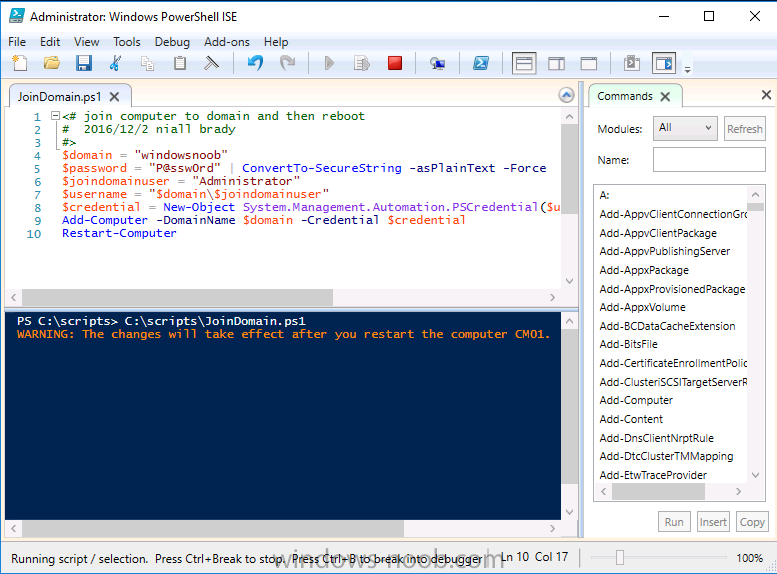Image resolution: width=777 pixels, height=574 pixels.
Task: Close the Commands tab
Action: click(x=665, y=97)
